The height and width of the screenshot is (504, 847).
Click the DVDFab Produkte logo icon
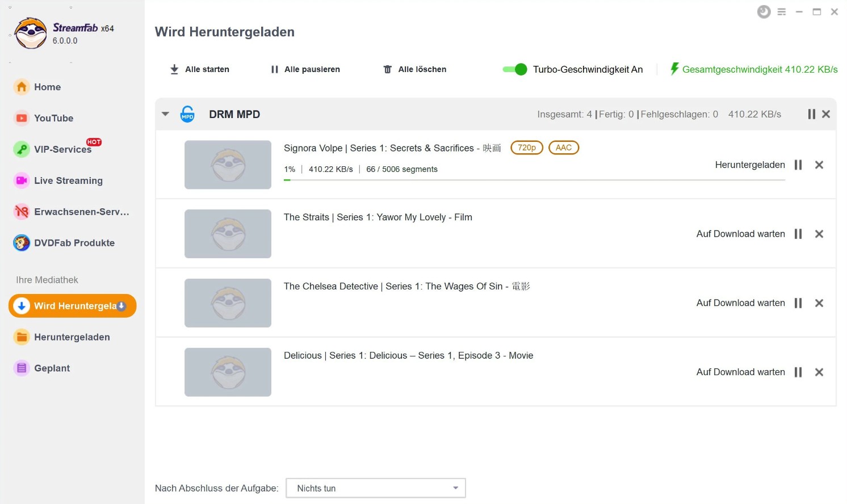pos(22,243)
